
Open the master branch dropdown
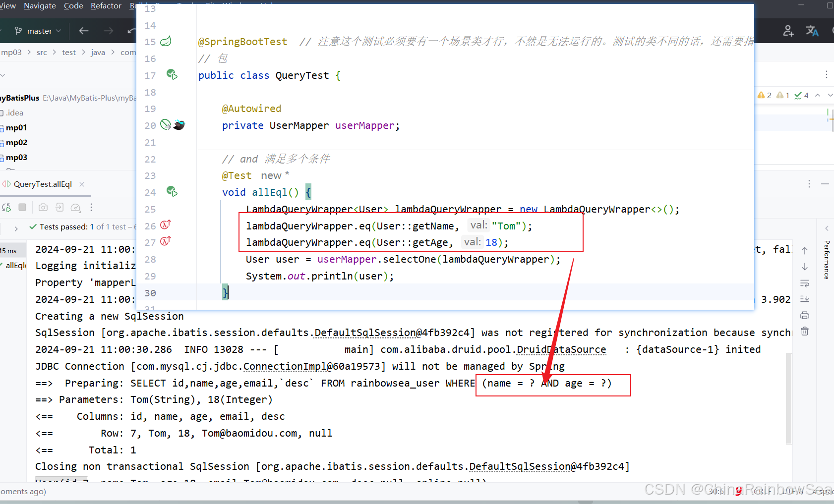coord(38,31)
